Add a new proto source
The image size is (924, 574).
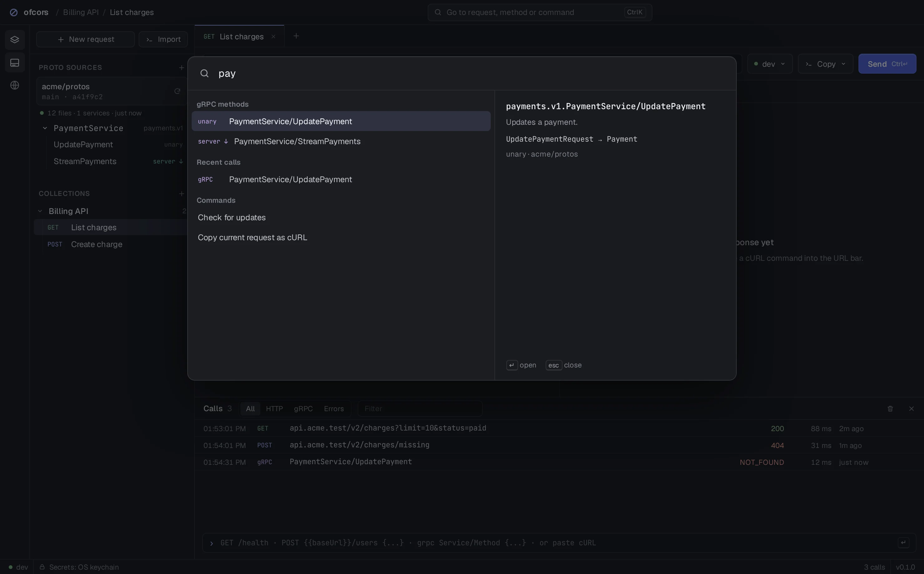[182, 68]
